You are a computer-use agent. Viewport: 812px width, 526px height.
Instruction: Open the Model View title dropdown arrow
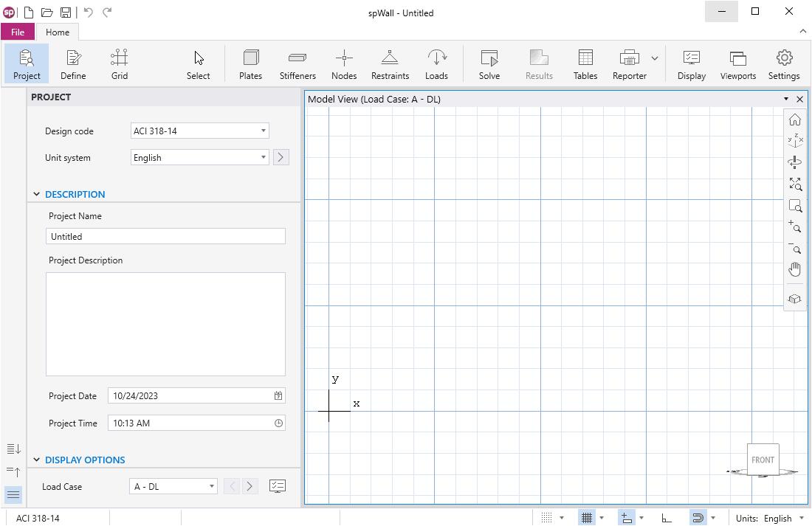(x=786, y=99)
